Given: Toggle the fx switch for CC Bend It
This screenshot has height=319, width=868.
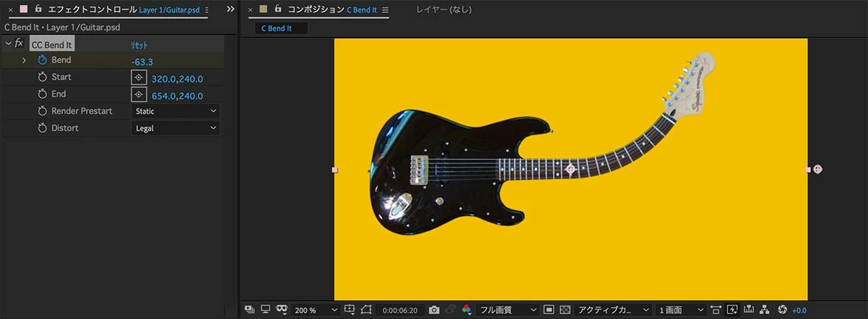Looking at the screenshot, I should point(18,43).
